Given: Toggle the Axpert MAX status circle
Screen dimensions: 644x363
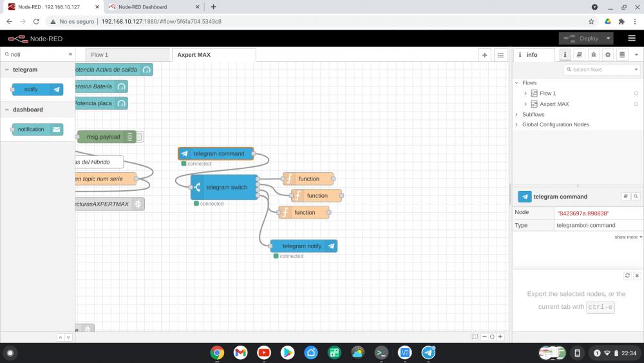Looking at the screenshot, I should point(636,104).
